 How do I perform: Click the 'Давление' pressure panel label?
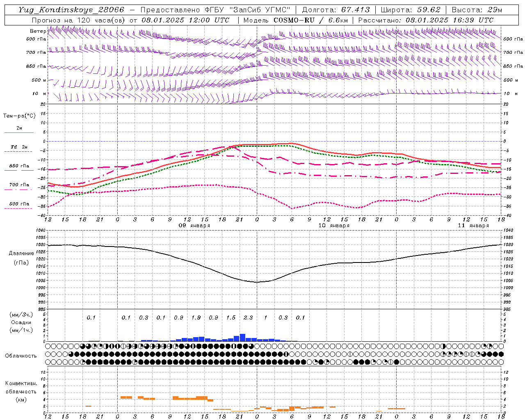pyautogui.click(x=21, y=253)
